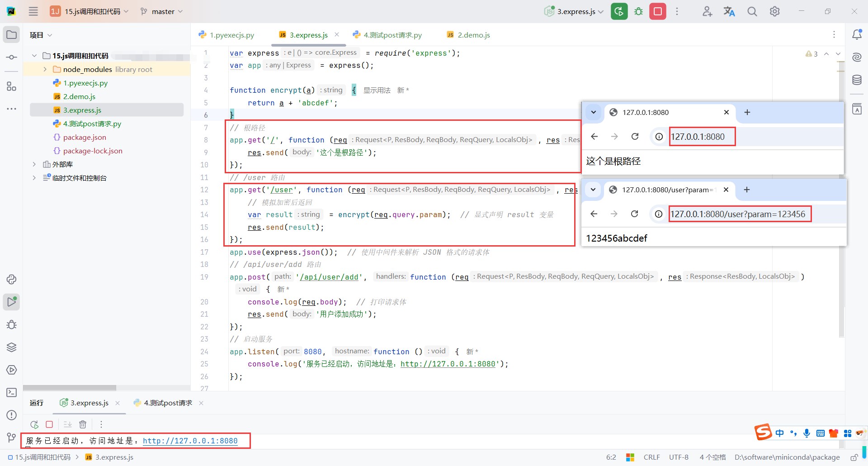Open the Python Console tool window

click(x=12, y=279)
